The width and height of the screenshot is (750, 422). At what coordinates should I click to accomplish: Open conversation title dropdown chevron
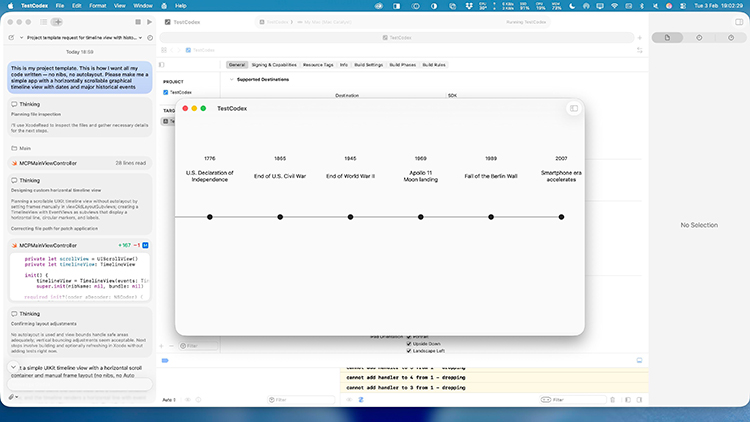pos(141,37)
